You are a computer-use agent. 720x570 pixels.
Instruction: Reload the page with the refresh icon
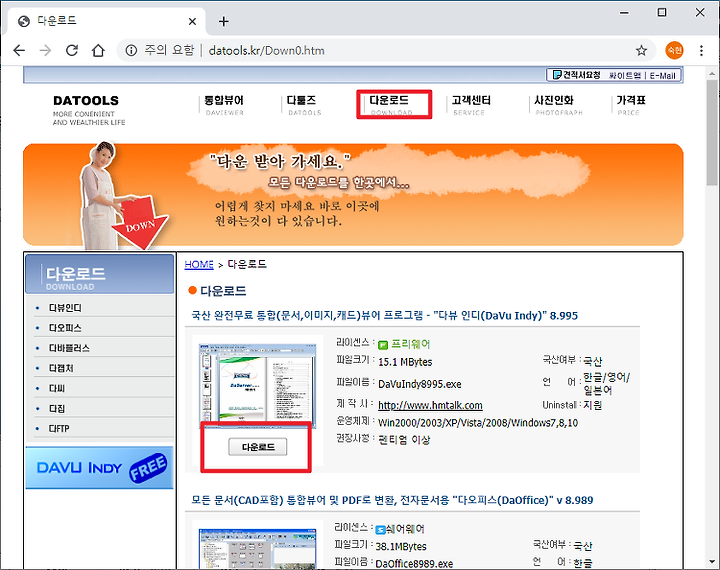pyautogui.click(x=72, y=50)
